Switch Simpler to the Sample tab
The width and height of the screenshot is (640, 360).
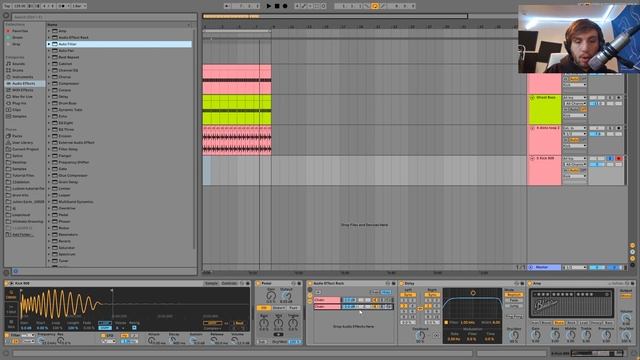(211, 283)
